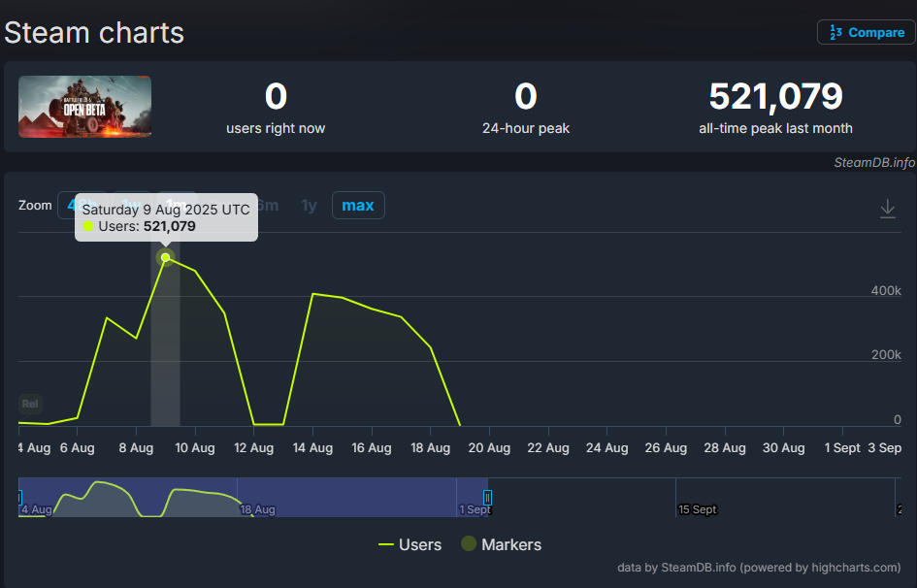Screen dimensions: 917x588
Task: Toggle the Rel relative-scale button
Action: pyautogui.click(x=31, y=404)
